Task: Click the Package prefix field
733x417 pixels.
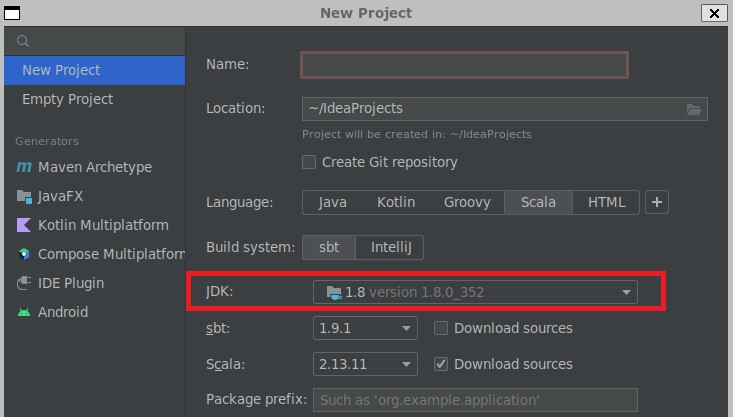Action: point(475,400)
